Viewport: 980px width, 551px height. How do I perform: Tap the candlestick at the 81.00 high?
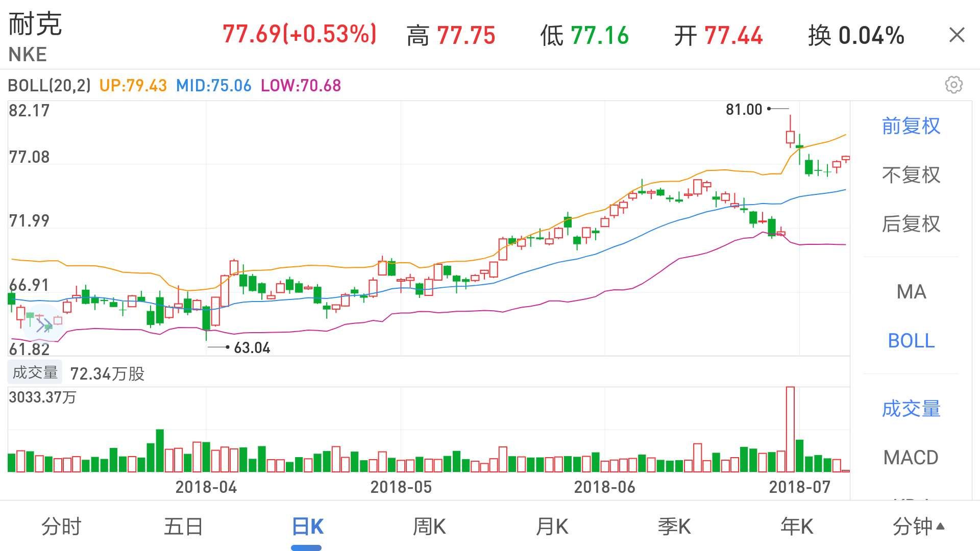coord(790,136)
